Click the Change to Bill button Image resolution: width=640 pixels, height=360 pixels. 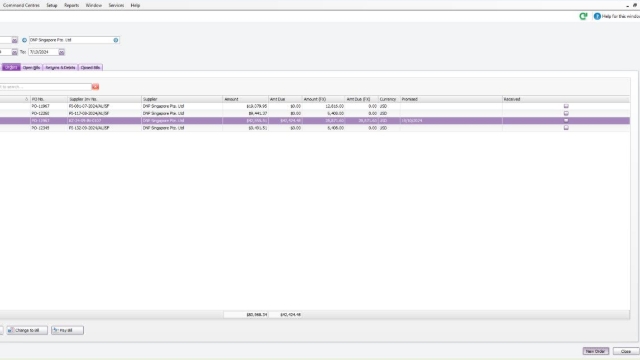click(x=27, y=330)
